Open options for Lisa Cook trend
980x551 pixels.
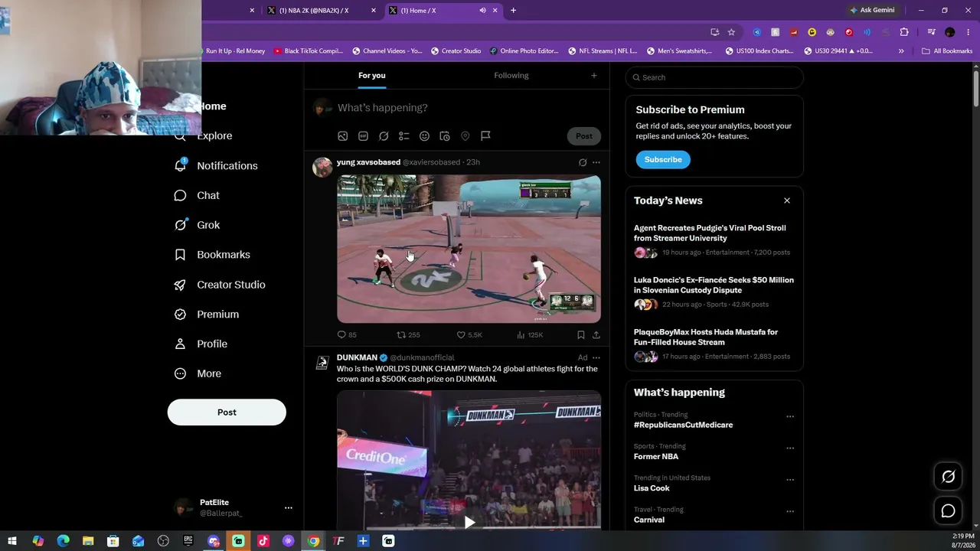point(790,480)
